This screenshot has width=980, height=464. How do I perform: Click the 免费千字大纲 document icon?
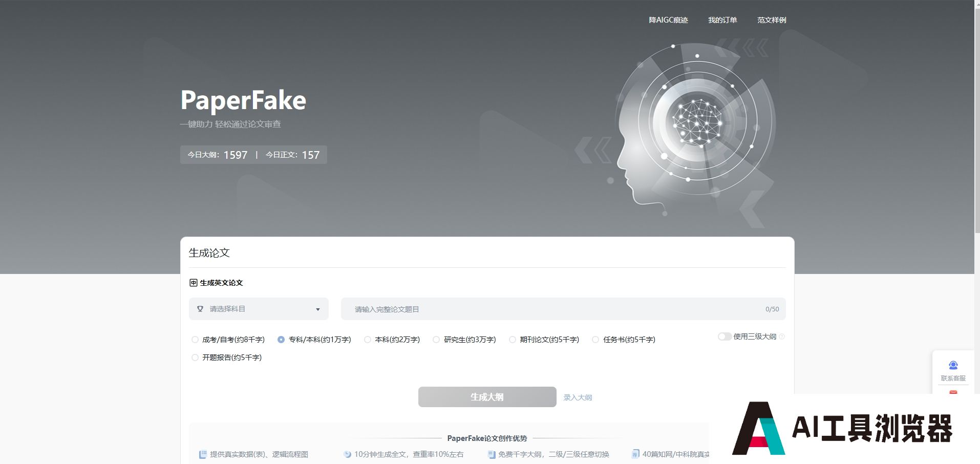coord(492,454)
